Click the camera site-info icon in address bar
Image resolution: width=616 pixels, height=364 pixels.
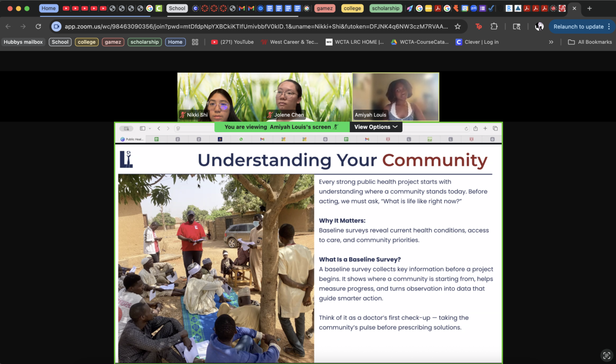(56, 26)
